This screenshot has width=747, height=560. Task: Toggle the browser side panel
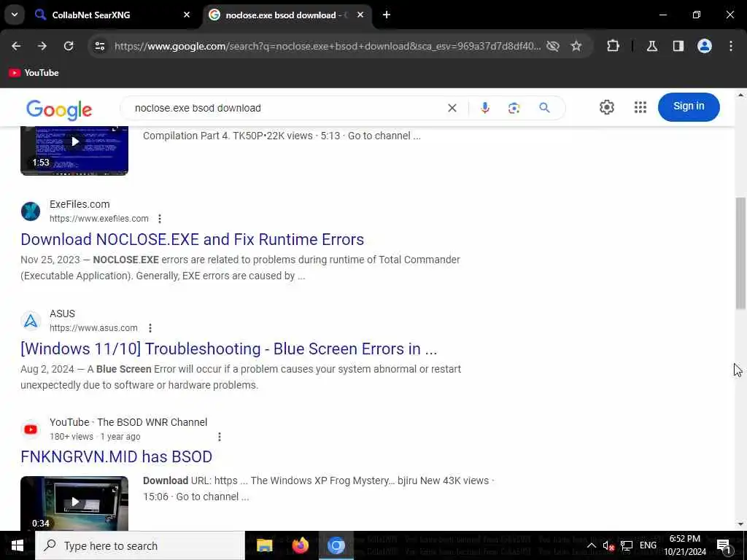pyautogui.click(x=678, y=46)
